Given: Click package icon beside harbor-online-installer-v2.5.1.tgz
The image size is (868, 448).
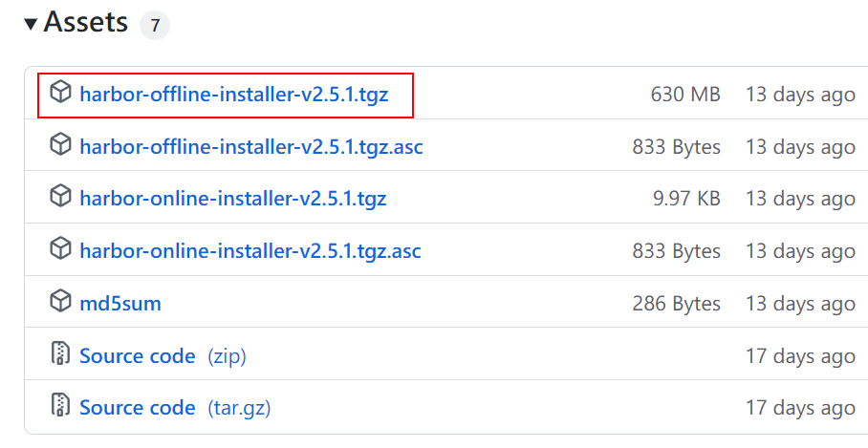Looking at the screenshot, I should [x=60, y=199].
